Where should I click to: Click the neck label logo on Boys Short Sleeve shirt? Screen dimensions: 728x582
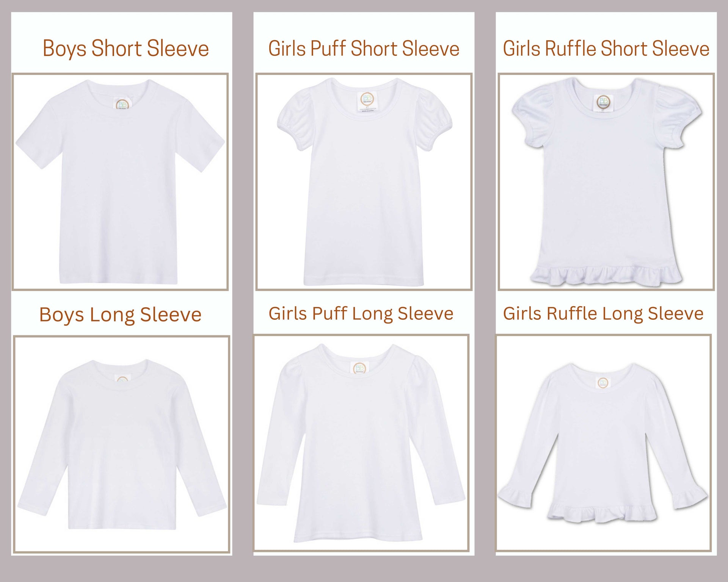(122, 103)
